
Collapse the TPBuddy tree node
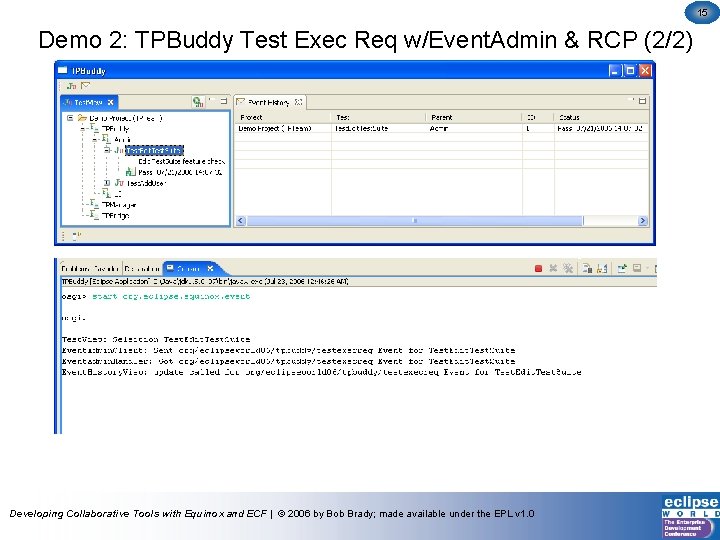pos(83,129)
